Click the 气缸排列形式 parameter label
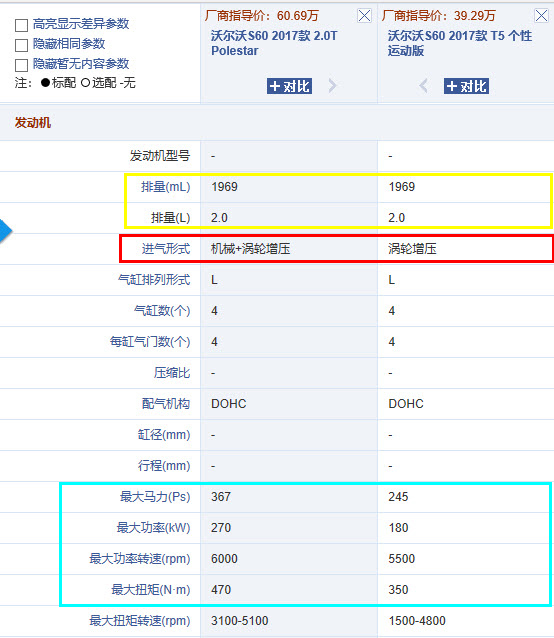554x638 pixels. click(x=154, y=280)
